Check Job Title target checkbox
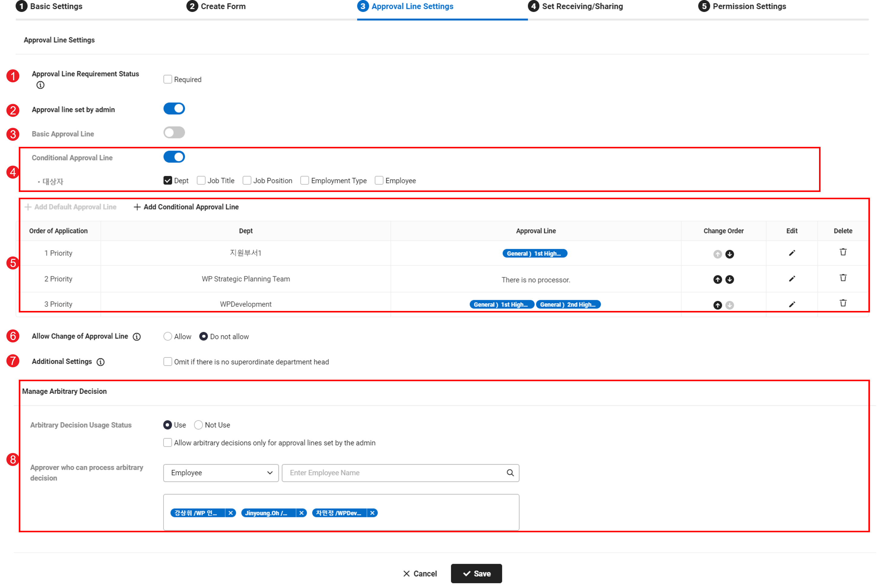This screenshot has height=588, width=879. pyautogui.click(x=201, y=180)
